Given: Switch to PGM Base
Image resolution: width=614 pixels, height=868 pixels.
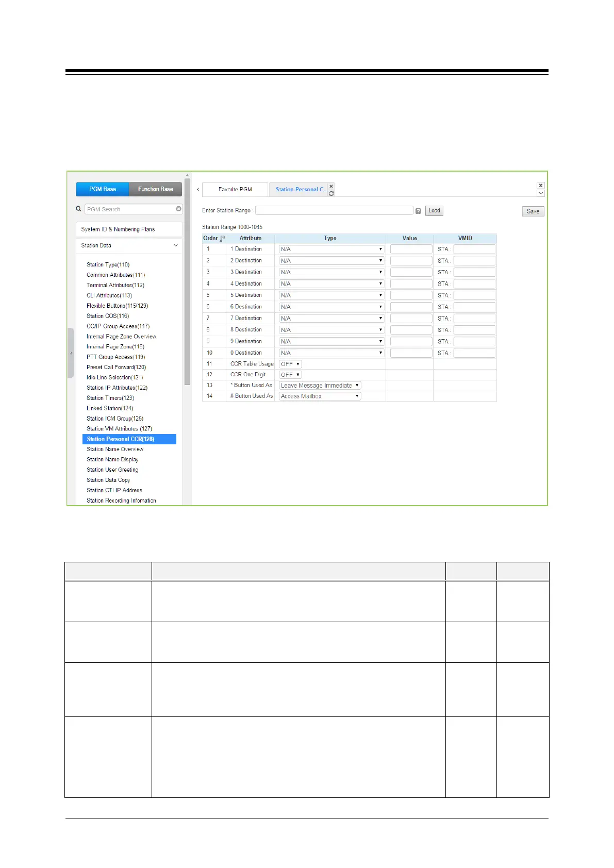Looking at the screenshot, I should (103, 189).
